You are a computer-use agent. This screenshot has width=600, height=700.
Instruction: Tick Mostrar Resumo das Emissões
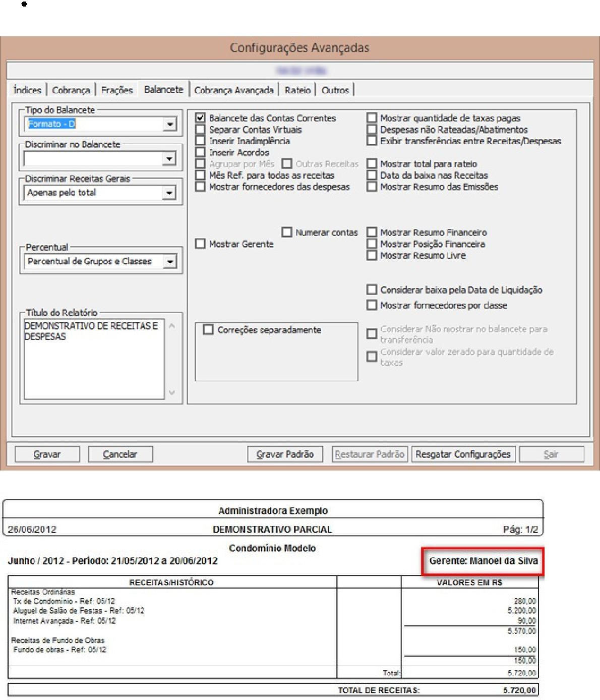tap(372, 187)
